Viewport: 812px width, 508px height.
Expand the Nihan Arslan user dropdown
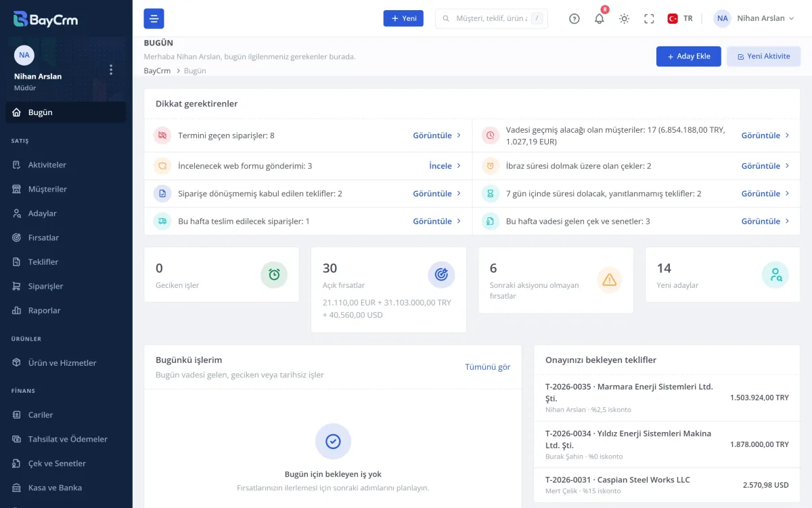(x=754, y=18)
